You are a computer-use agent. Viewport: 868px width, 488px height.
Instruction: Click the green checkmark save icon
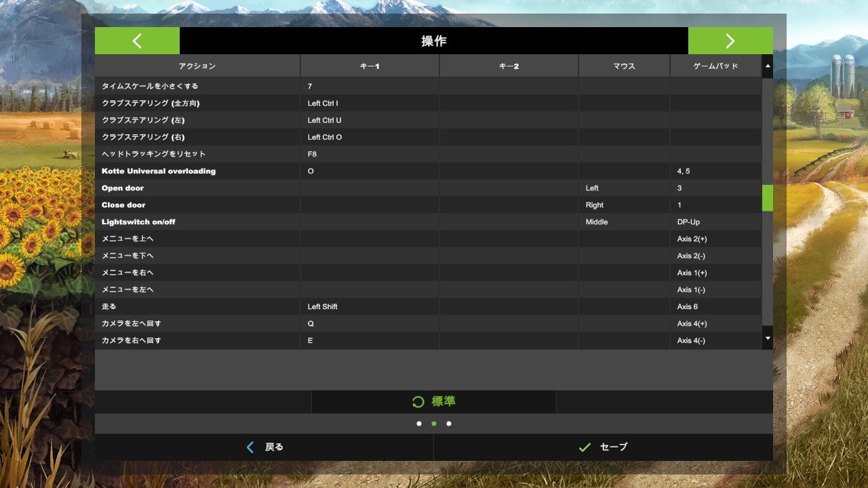coord(585,447)
